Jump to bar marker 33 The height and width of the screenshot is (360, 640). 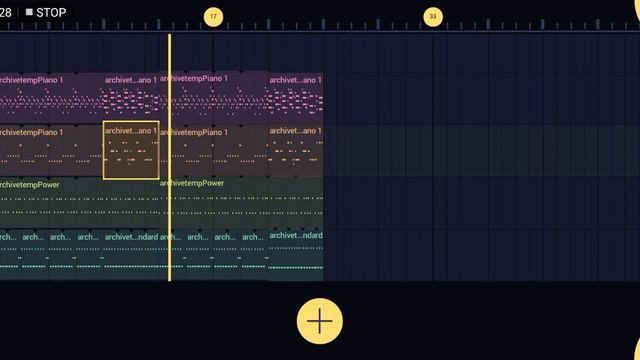433,17
